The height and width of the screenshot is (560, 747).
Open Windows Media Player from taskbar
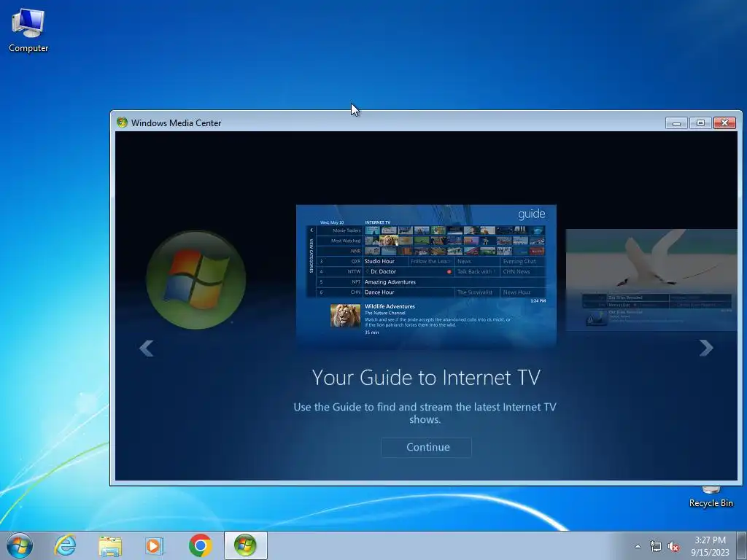point(155,545)
